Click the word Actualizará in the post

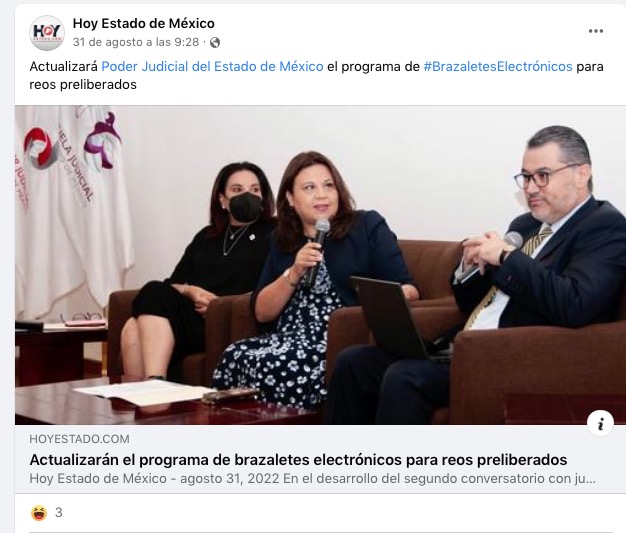pos(63,66)
